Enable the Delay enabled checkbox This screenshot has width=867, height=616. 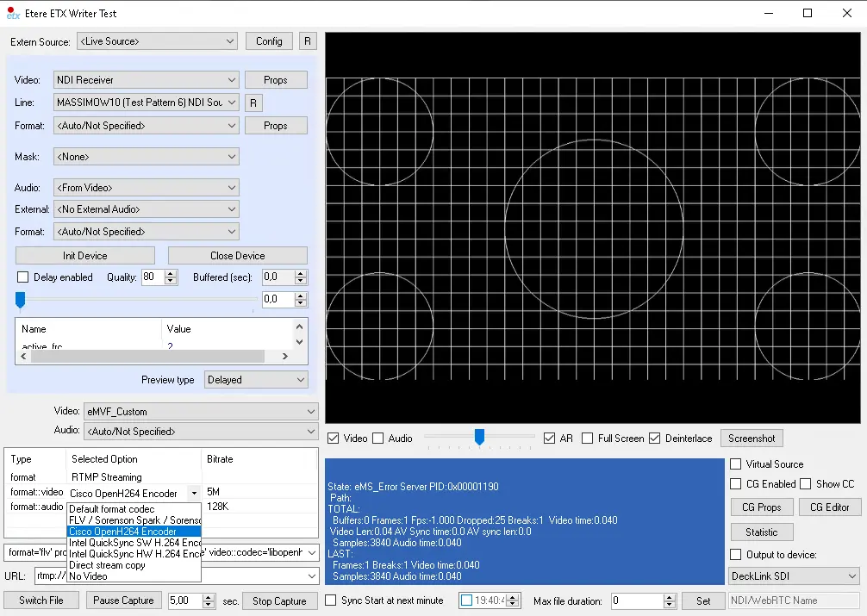click(23, 277)
